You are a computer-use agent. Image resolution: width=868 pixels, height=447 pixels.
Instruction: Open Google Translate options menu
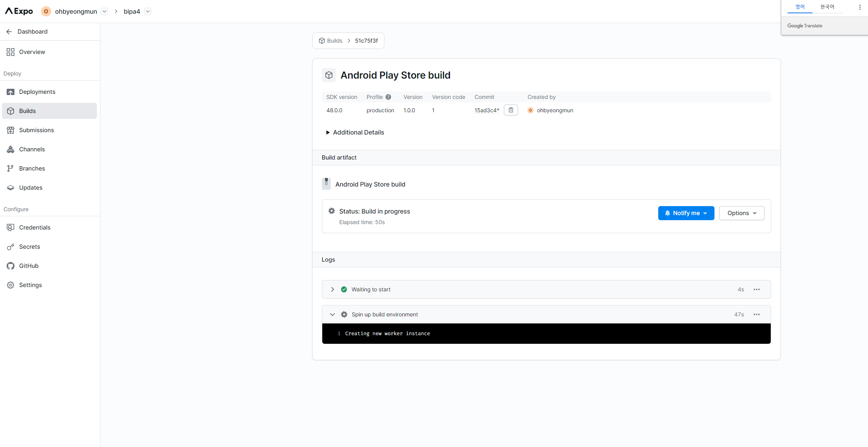[859, 7]
